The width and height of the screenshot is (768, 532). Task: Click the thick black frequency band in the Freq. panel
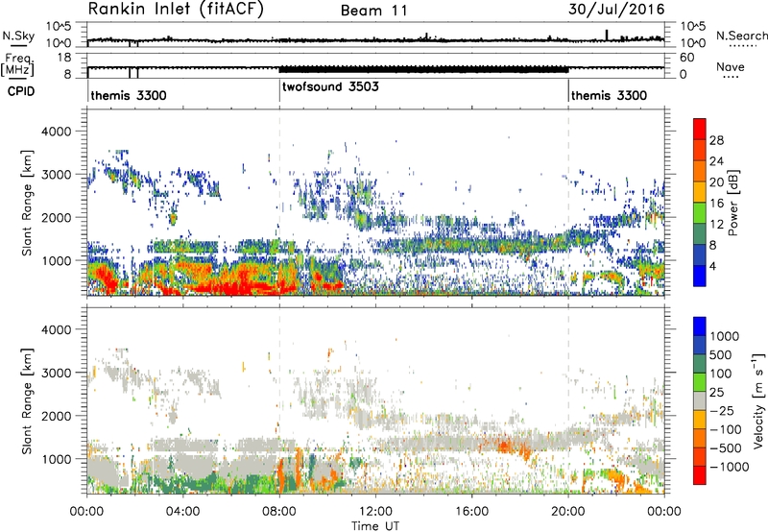pos(423,69)
